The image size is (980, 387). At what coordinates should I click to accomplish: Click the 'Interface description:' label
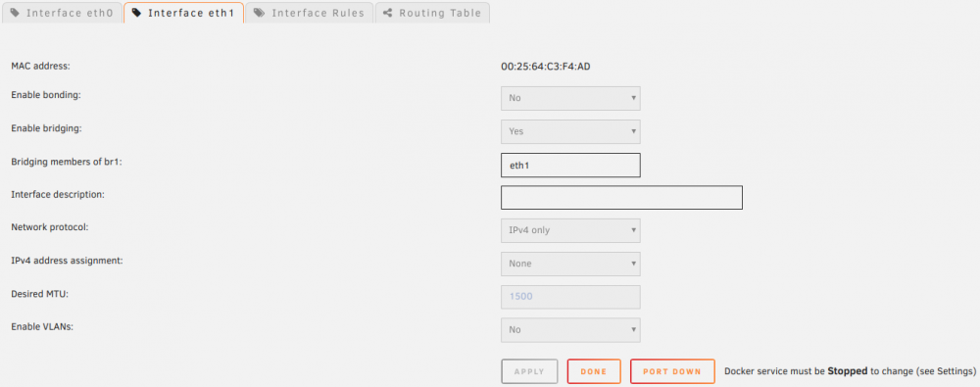(x=58, y=194)
